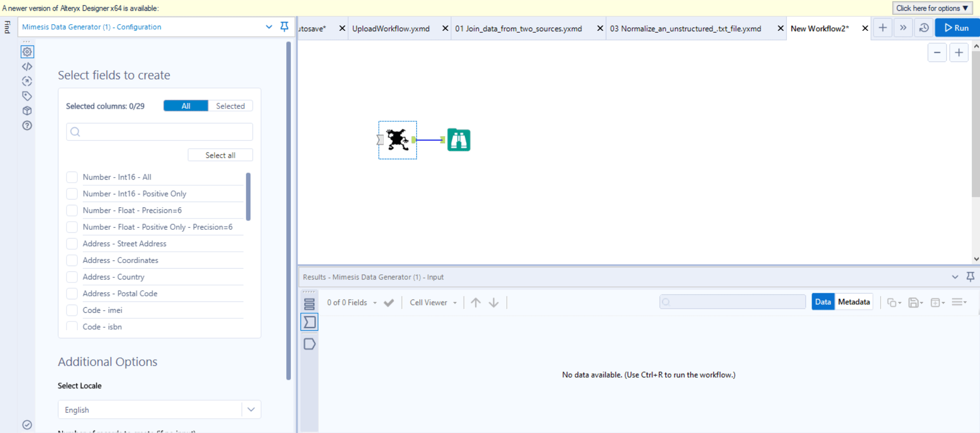Click the field list scrollbar thumb

248,197
